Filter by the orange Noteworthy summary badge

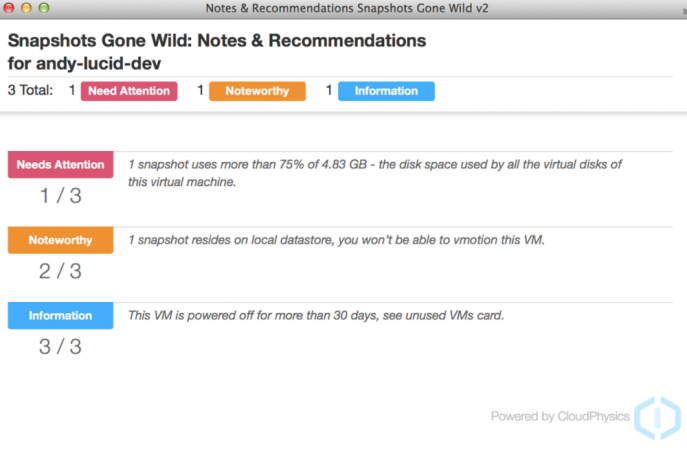click(257, 91)
